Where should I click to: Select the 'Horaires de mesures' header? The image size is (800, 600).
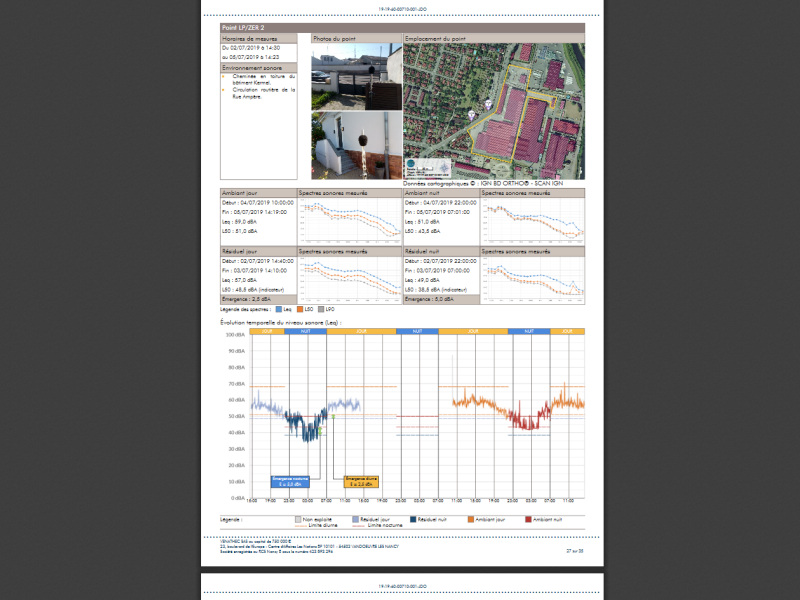point(259,39)
